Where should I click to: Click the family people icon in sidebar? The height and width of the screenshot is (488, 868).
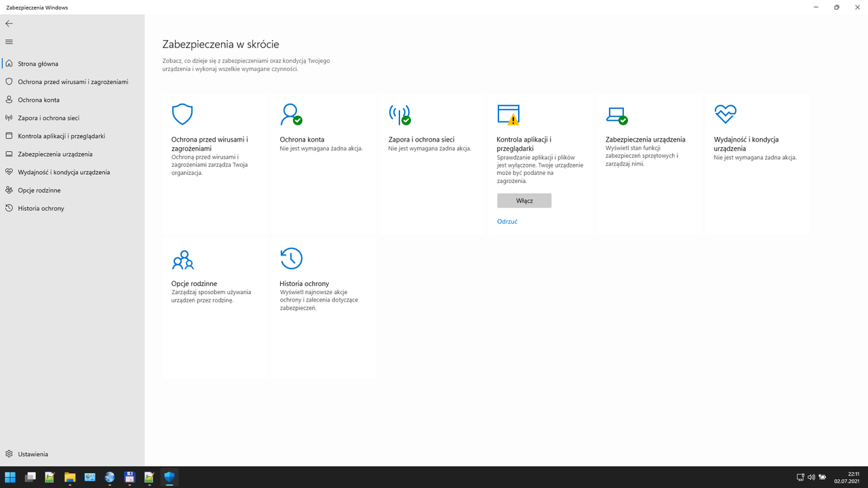9,190
